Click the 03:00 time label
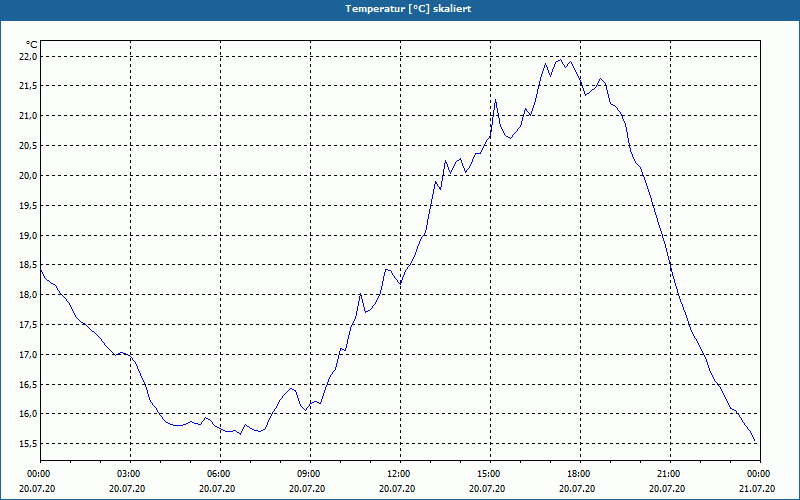800x500 pixels. (x=130, y=474)
